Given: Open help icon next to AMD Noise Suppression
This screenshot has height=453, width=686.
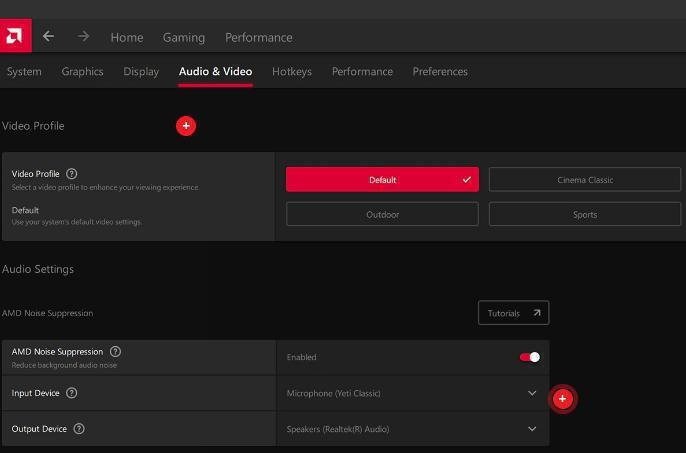Looking at the screenshot, I should (115, 351).
